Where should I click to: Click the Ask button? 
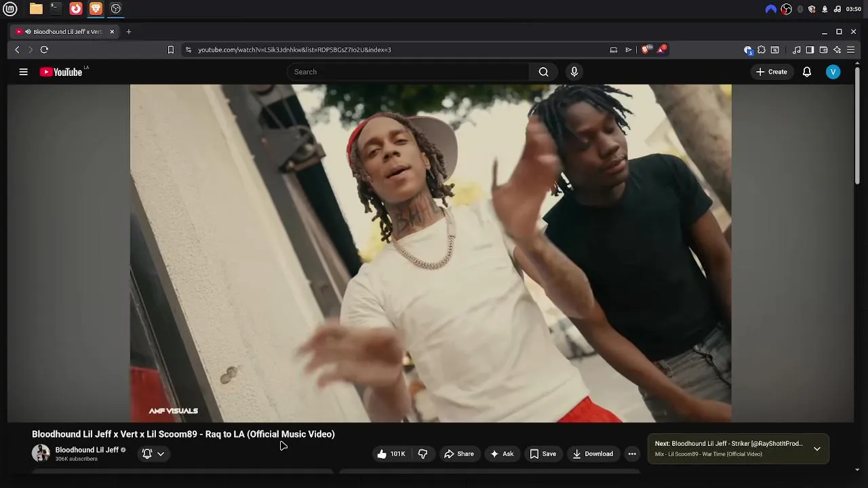click(502, 454)
